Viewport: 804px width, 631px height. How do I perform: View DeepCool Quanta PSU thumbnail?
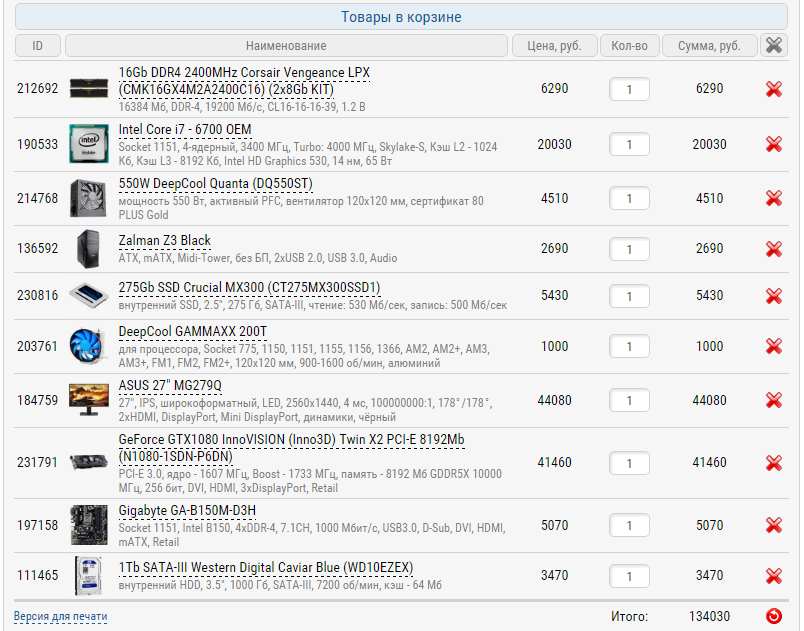pyautogui.click(x=89, y=198)
